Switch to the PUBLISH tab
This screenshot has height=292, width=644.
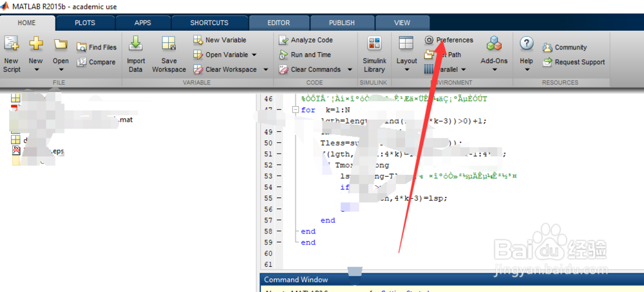[342, 23]
